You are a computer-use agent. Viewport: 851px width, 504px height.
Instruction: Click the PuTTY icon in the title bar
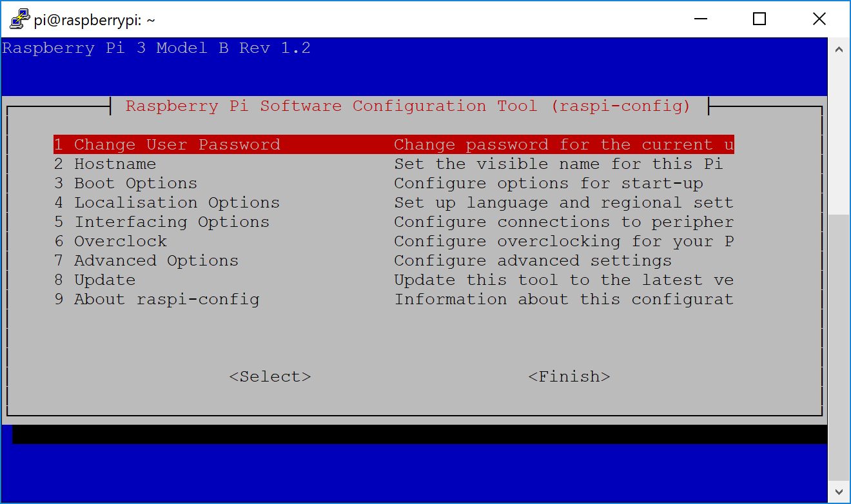point(19,19)
